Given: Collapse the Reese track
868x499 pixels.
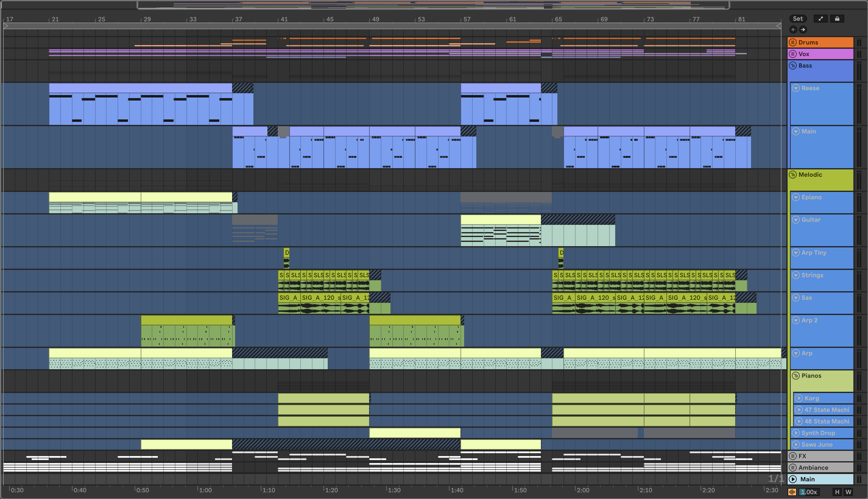Looking at the screenshot, I should pos(796,88).
